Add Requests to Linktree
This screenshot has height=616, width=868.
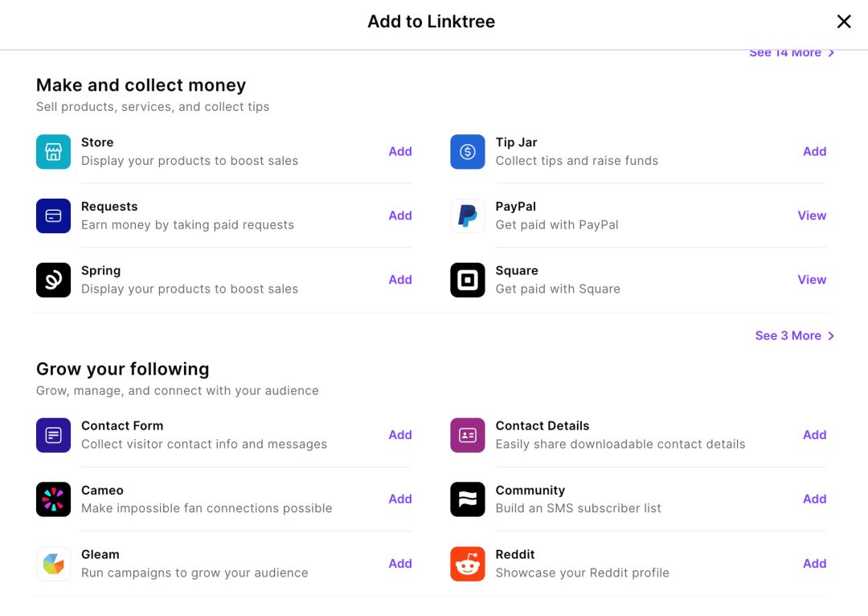click(x=400, y=216)
